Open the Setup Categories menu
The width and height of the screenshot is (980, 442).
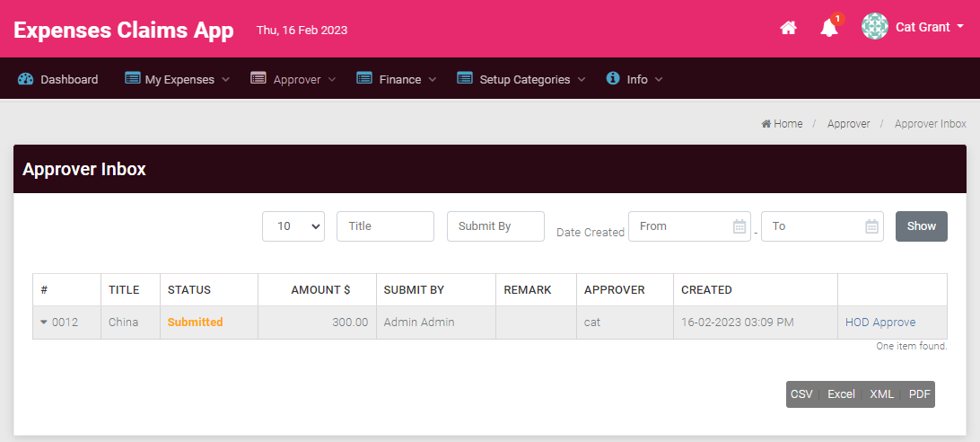point(522,80)
